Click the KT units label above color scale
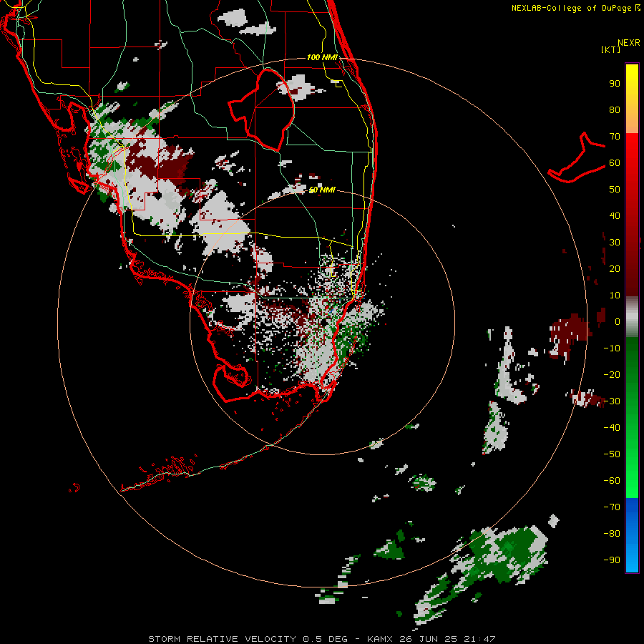The image size is (644, 644). coord(610,49)
